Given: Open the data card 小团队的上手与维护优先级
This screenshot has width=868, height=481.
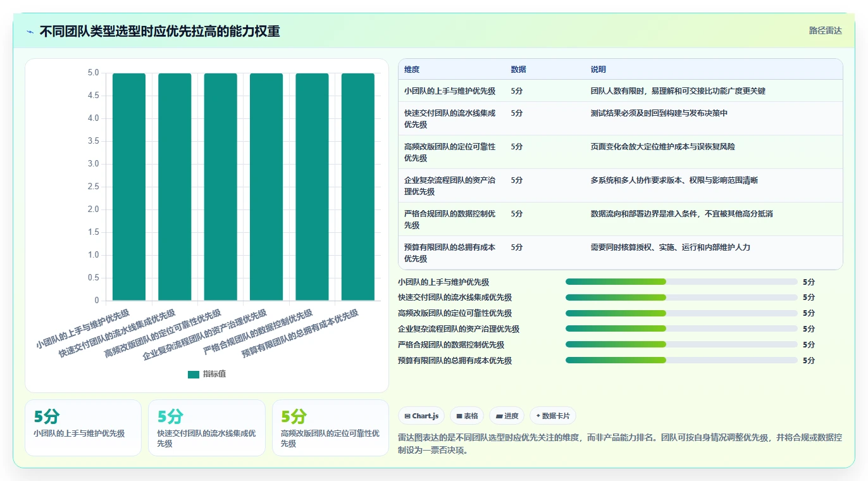Looking at the screenshot, I should (x=83, y=428).
